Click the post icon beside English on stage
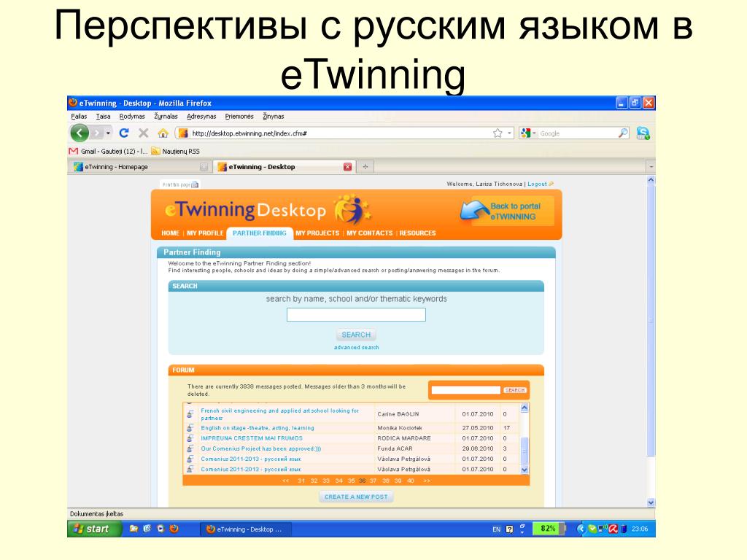The height and width of the screenshot is (560, 747). tap(190, 427)
